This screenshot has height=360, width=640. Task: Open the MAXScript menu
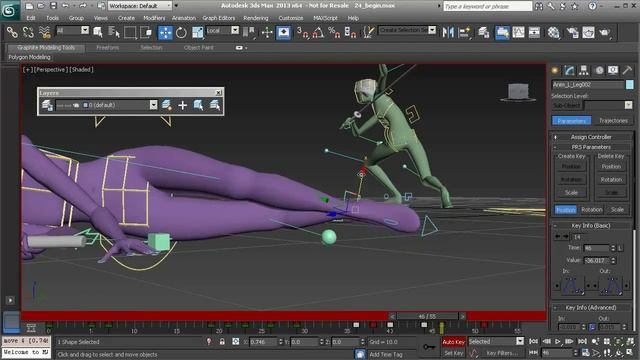(x=325, y=18)
